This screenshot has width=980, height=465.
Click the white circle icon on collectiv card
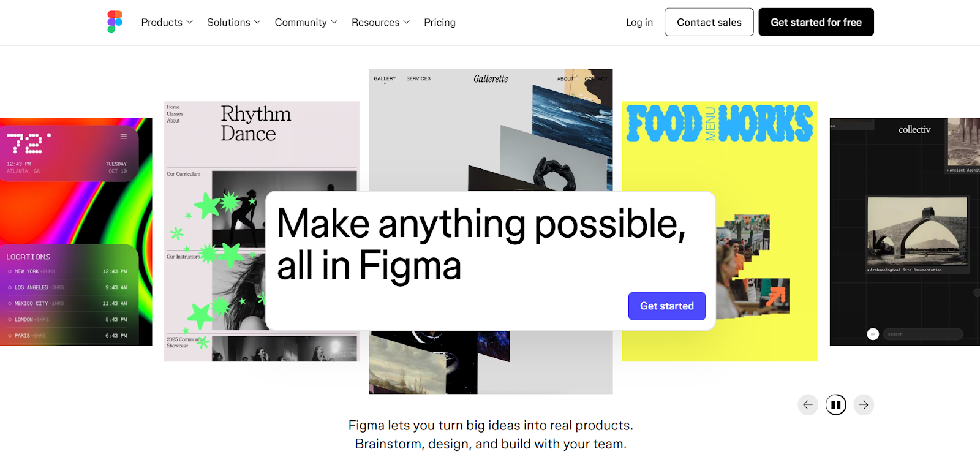pos(873,334)
